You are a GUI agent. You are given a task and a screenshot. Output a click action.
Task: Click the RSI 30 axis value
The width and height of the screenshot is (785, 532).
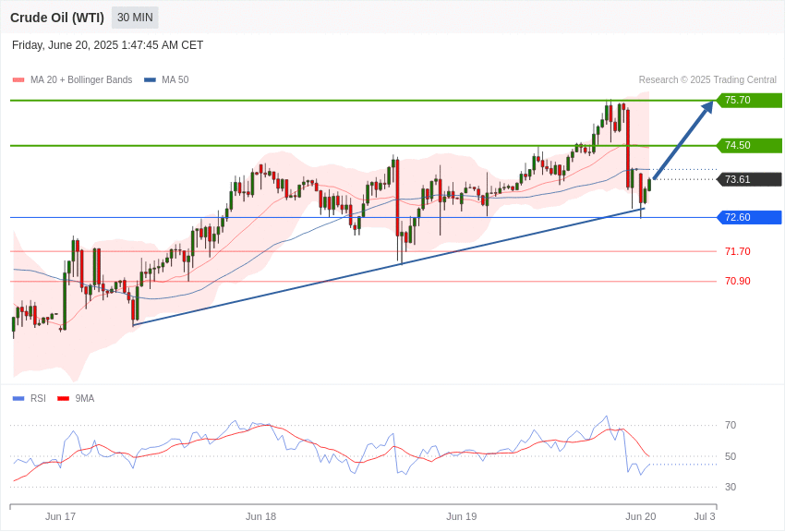pyautogui.click(x=731, y=487)
